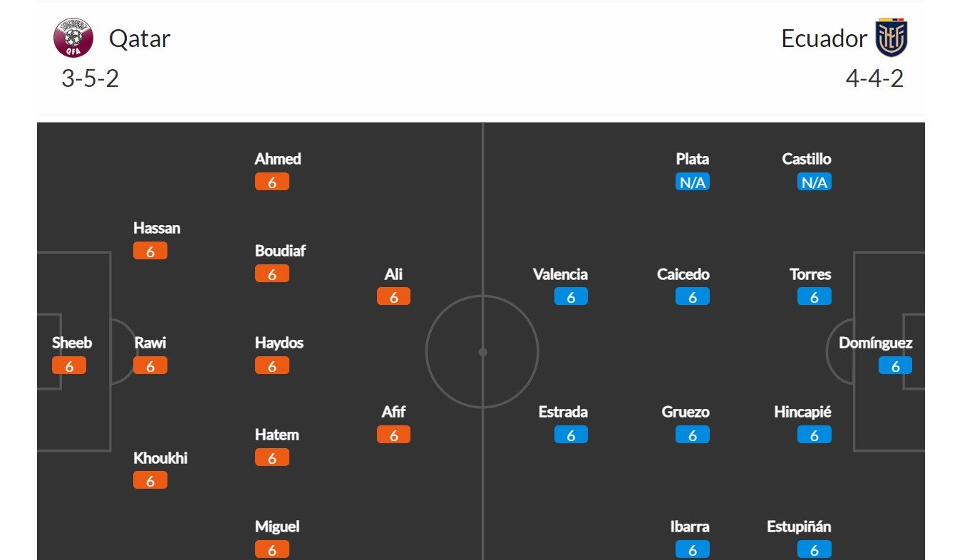962x560 pixels.
Task: Select player Boudiaf in Qatar midfield
Action: [280, 251]
